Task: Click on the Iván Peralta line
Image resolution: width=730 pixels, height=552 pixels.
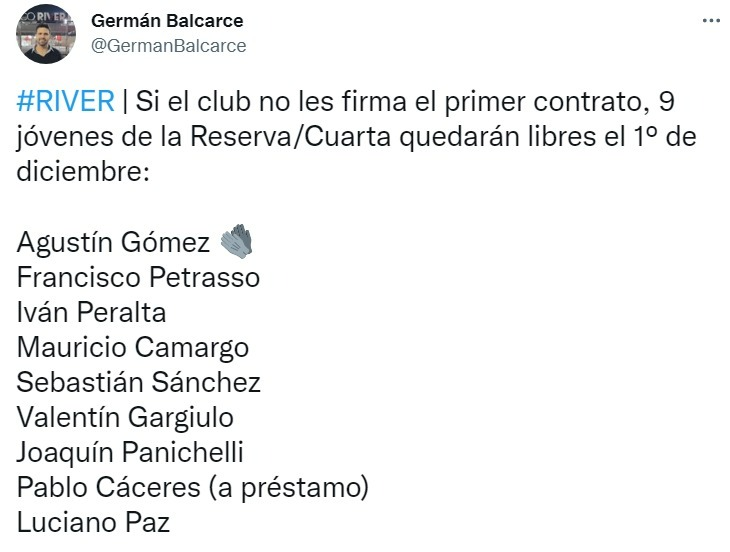Action: 91,312
